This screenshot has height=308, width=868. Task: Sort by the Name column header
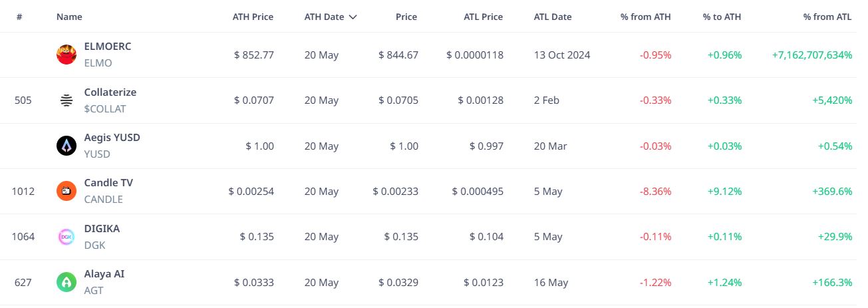coord(69,17)
